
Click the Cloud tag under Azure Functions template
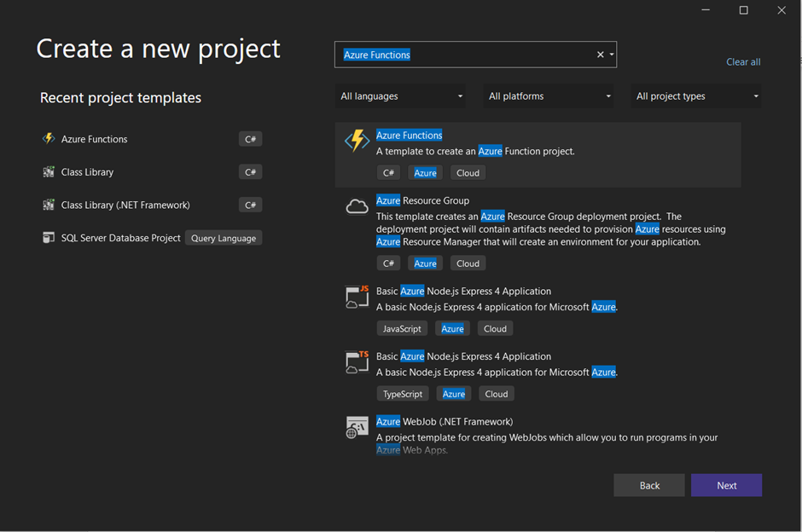[x=468, y=173]
